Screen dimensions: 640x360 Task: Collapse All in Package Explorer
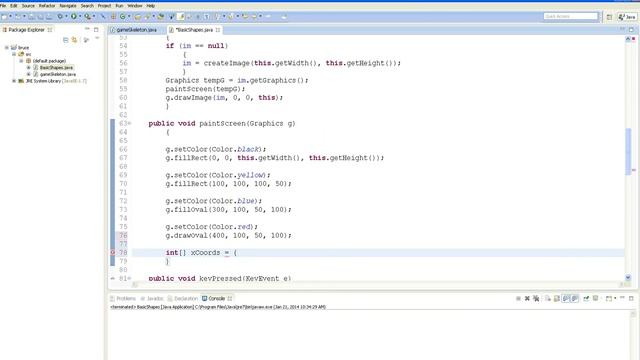pos(66,40)
